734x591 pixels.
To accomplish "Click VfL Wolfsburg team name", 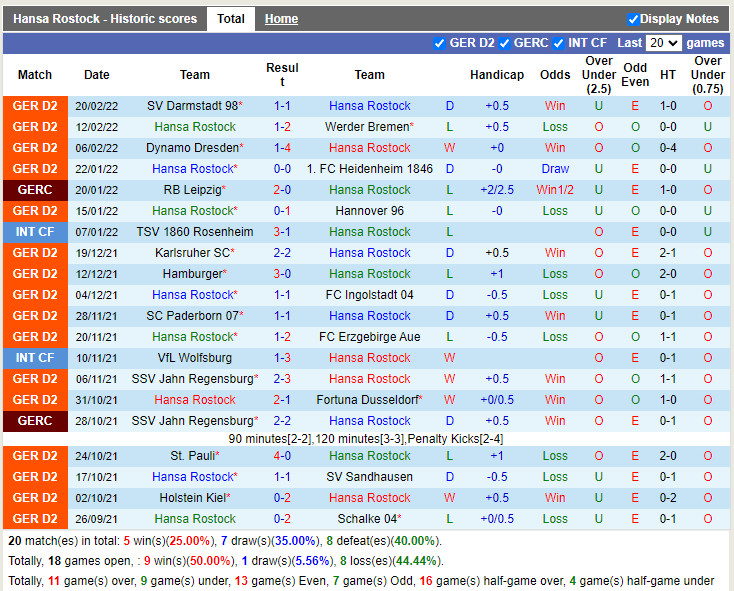I will (x=195, y=358).
